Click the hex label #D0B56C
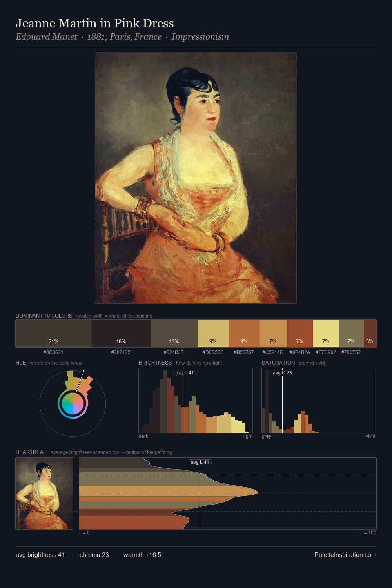Viewport: 392px width, 588px height. tap(213, 352)
